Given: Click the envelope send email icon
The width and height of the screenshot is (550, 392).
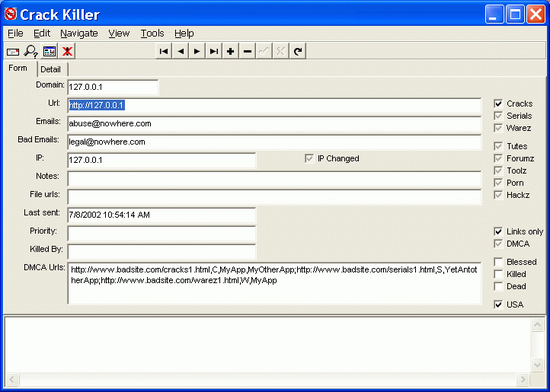Looking at the screenshot, I should (x=13, y=52).
